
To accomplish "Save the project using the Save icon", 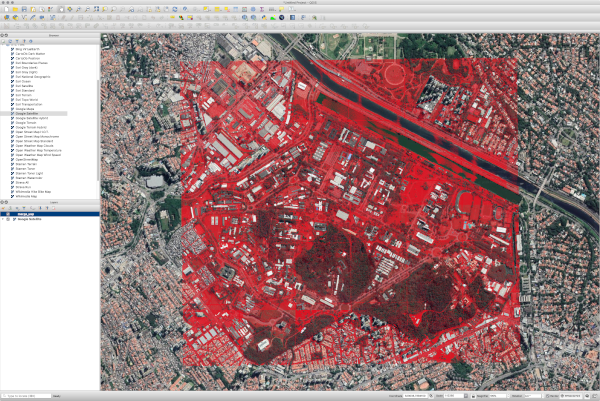I will coord(23,9).
